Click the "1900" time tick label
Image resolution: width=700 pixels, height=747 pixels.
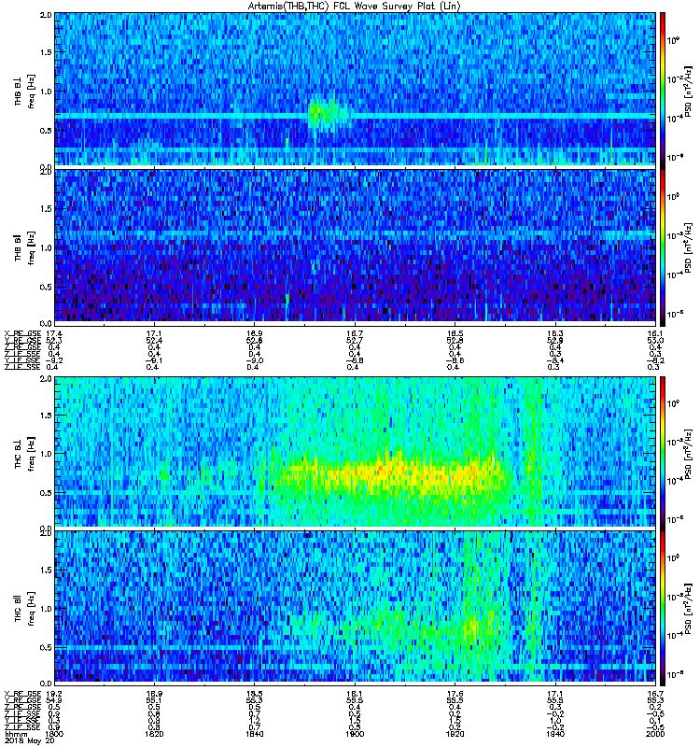(355, 734)
